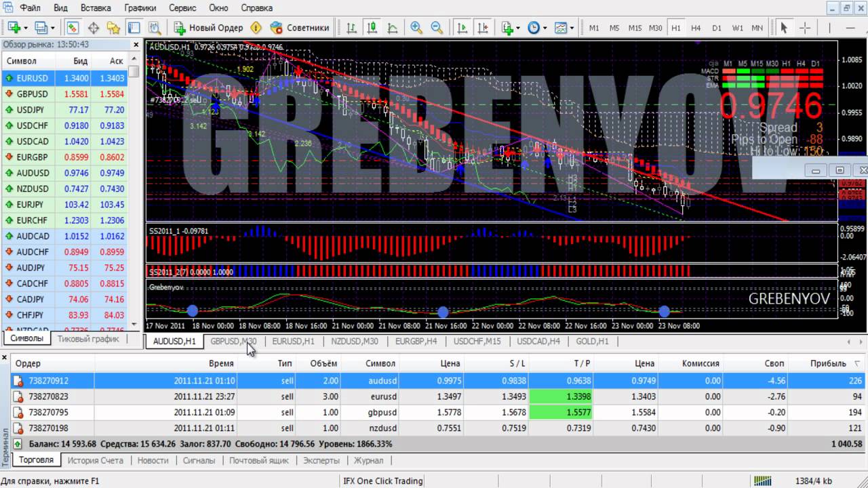Select the cursor arrow tool

point(785,28)
